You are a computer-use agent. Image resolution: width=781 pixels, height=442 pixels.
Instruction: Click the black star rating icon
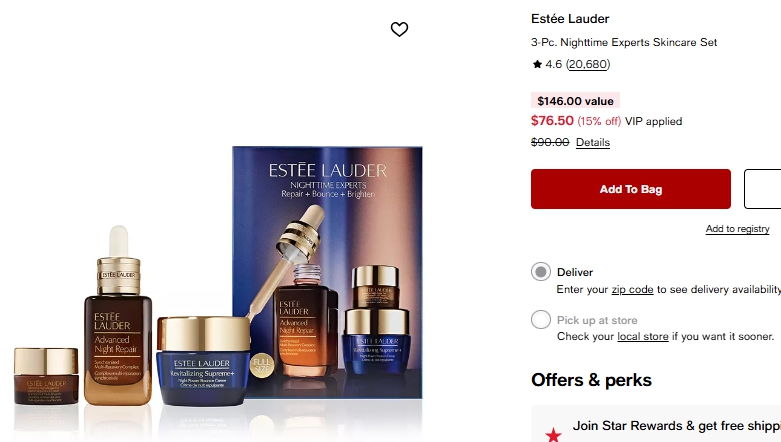537,64
